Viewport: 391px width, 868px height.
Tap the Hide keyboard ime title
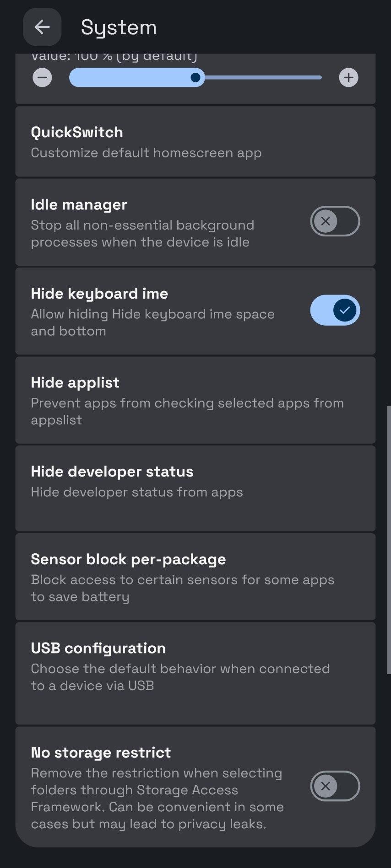pyautogui.click(x=99, y=294)
